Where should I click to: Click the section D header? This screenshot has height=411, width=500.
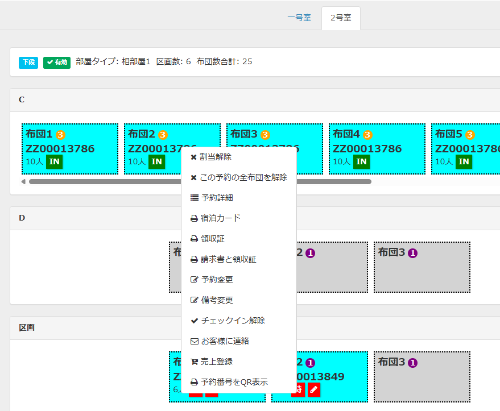[x=255, y=218]
